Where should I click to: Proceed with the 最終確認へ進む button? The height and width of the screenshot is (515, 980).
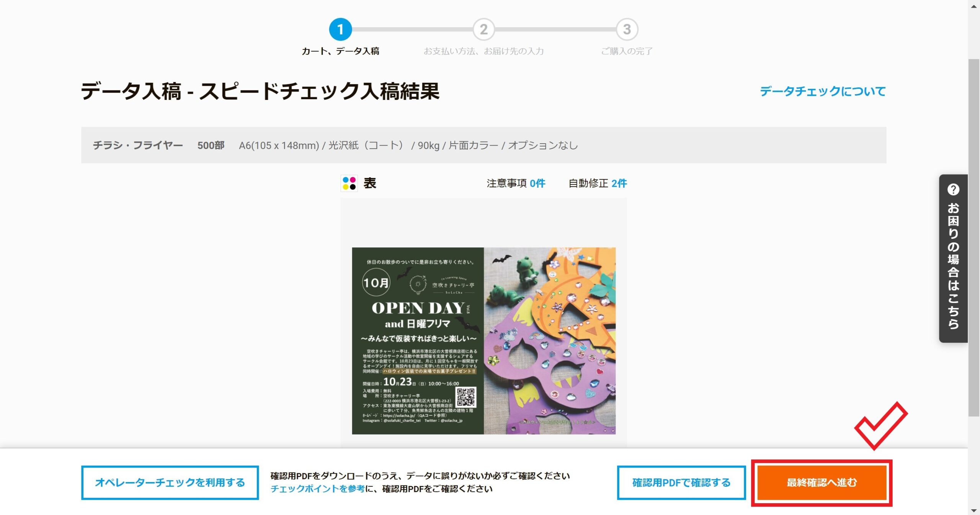(x=822, y=482)
